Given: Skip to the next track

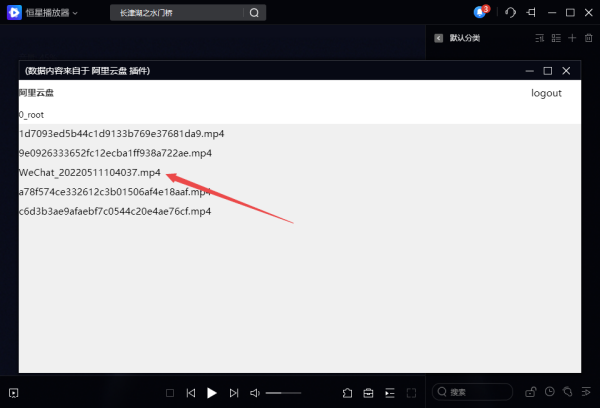Looking at the screenshot, I should click(x=234, y=393).
